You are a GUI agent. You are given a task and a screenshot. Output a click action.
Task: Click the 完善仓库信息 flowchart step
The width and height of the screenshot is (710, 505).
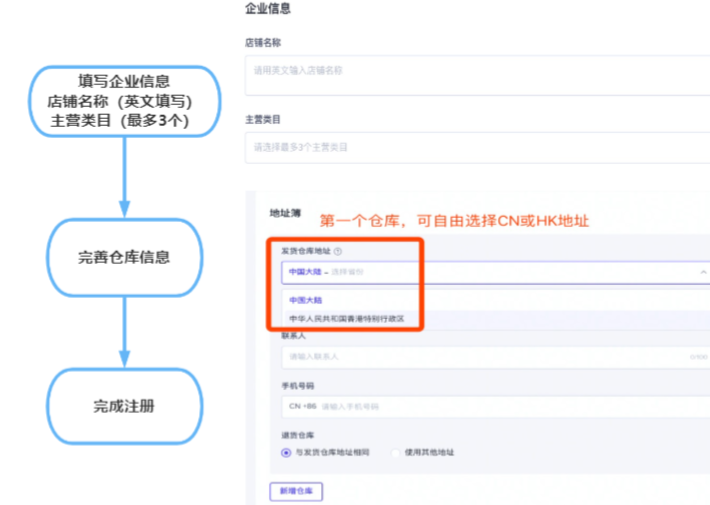pyautogui.click(x=124, y=257)
